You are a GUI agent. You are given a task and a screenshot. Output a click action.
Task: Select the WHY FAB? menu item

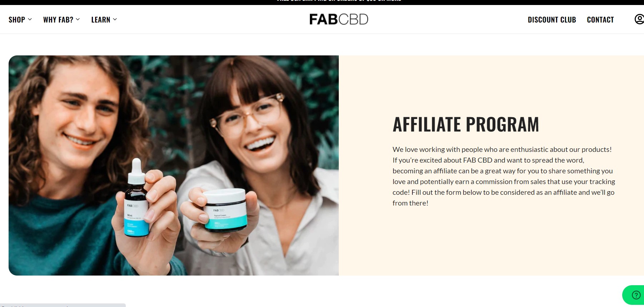[x=58, y=20]
